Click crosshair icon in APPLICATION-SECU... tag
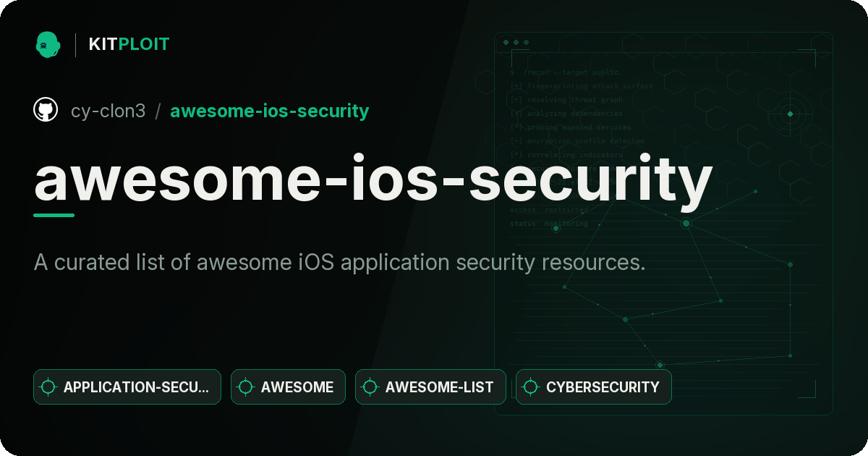Image resolution: width=868 pixels, height=456 pixels. pyautogui.click(x=48, y=387)
